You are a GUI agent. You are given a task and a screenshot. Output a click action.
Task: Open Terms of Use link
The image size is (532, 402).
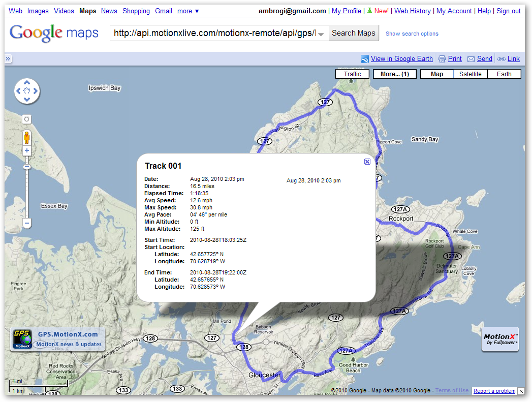click(x=452, y=390)
